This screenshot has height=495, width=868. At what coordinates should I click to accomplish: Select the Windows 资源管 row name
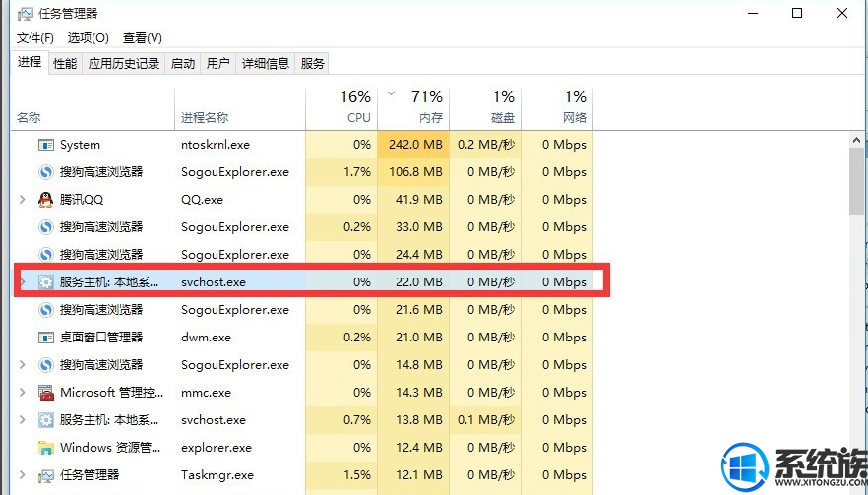(x=110, y=448)
